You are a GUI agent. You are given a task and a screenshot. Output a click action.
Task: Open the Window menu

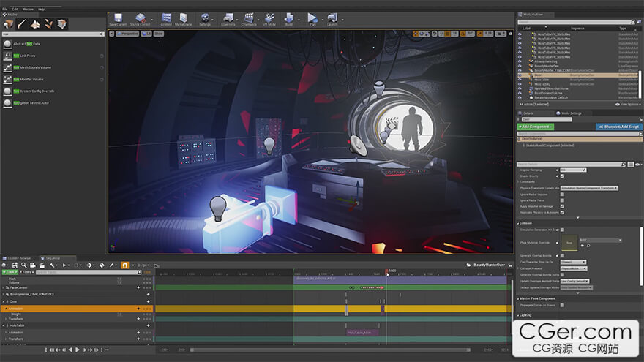pyautogui.click(x=28, y=9)
